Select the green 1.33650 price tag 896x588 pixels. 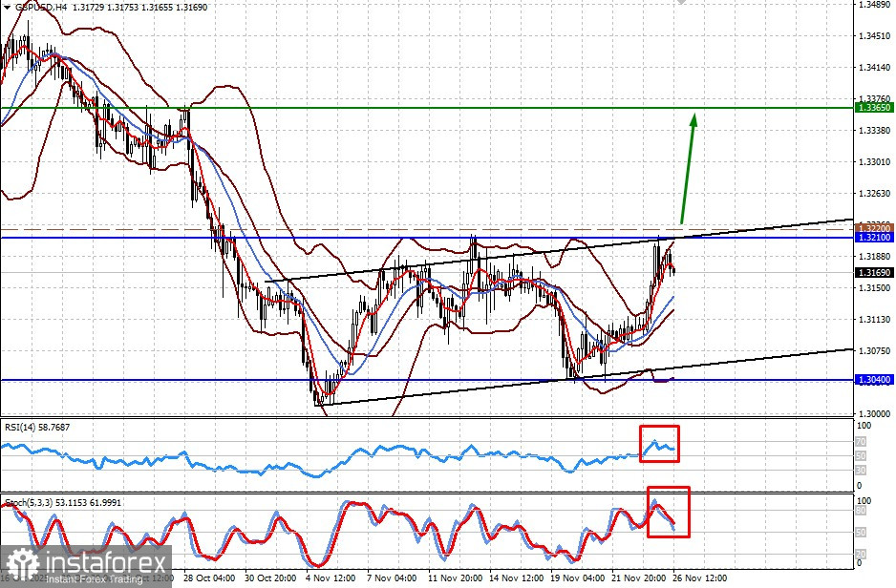874,107
